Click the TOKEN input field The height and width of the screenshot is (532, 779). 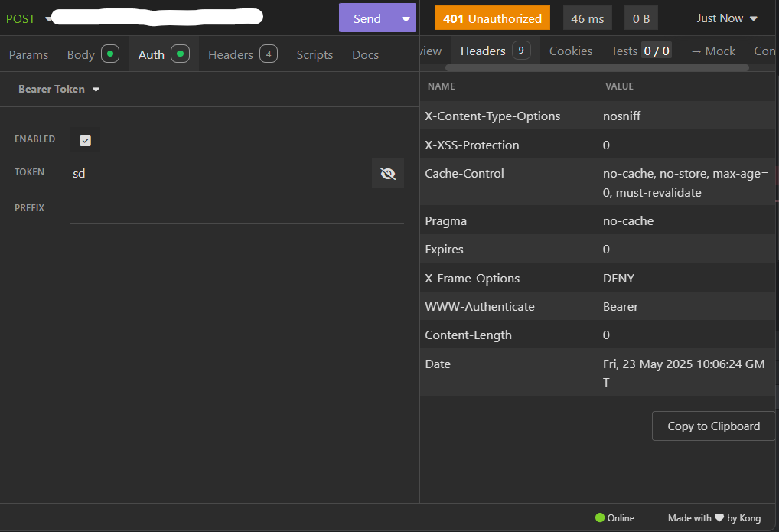221,173
